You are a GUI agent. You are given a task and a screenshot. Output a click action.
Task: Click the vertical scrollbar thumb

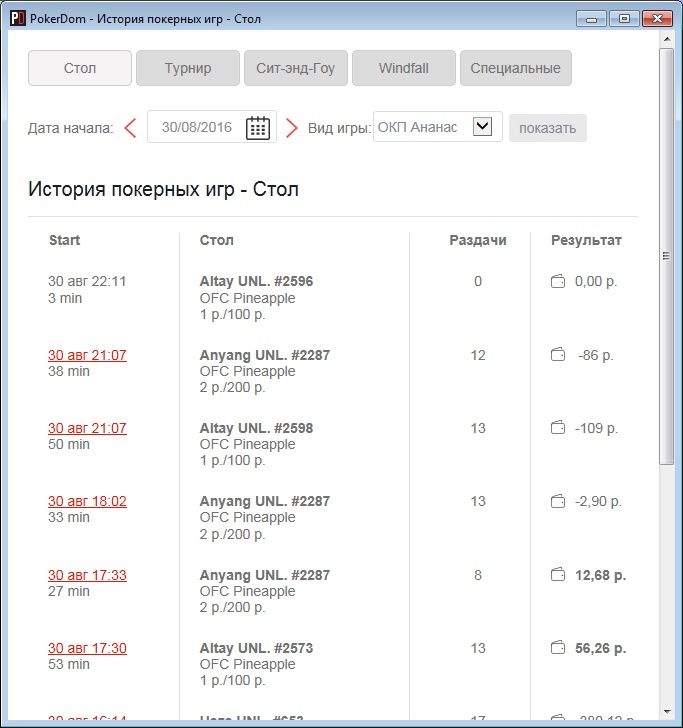pyautogui.click(x=667, y=256)
